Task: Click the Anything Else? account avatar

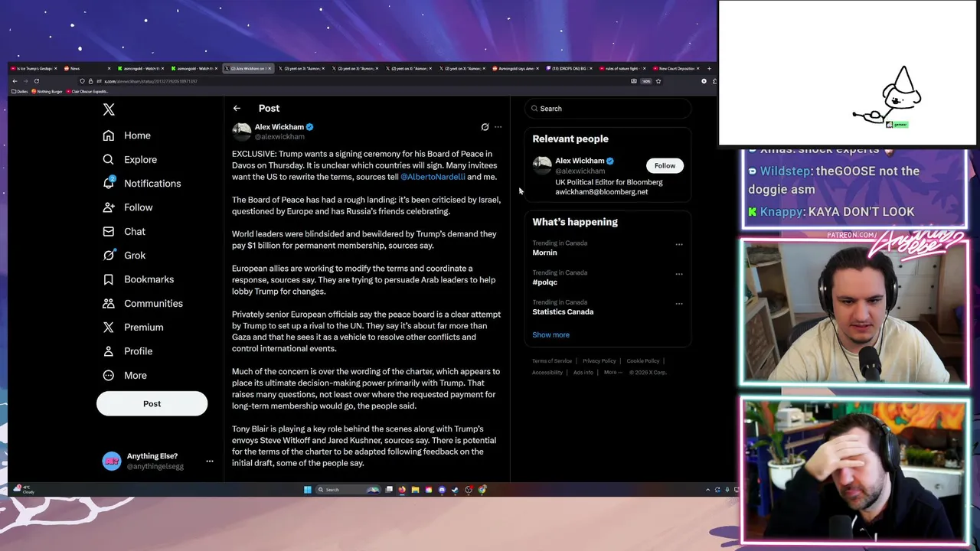Action: coord(112,461)
